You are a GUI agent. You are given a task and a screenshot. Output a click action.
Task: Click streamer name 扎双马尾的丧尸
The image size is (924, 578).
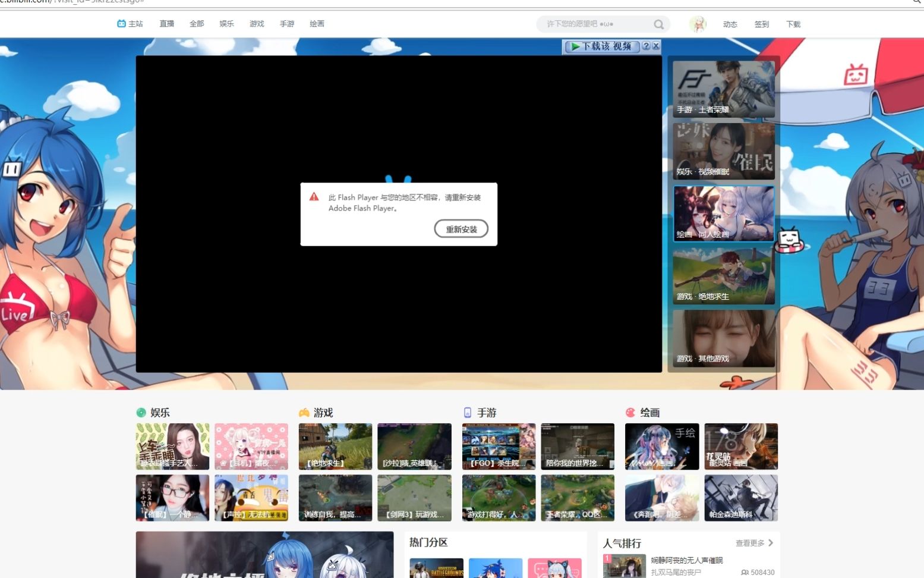pyautogui.click(x=676, y=572)
